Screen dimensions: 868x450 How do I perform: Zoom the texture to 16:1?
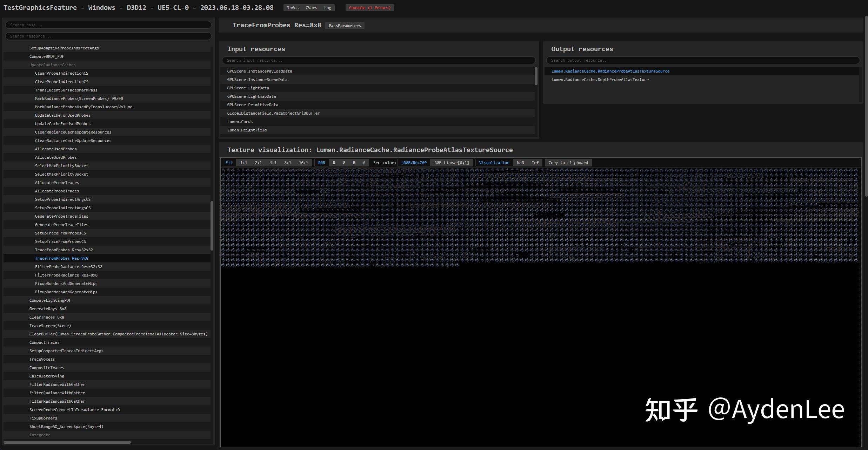(304, 162)
